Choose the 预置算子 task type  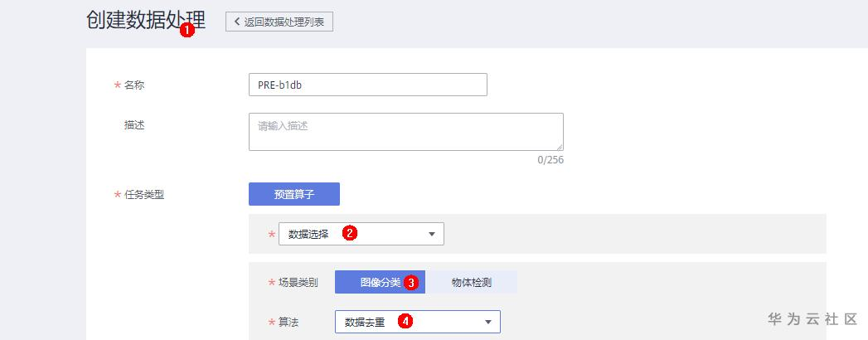pos(294,194)
